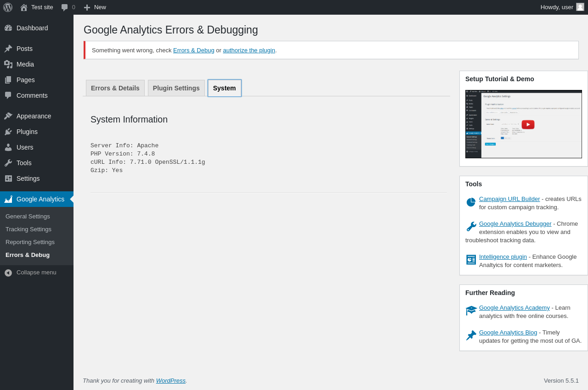Click the Tools wrench icon

[x=8, y=163]
